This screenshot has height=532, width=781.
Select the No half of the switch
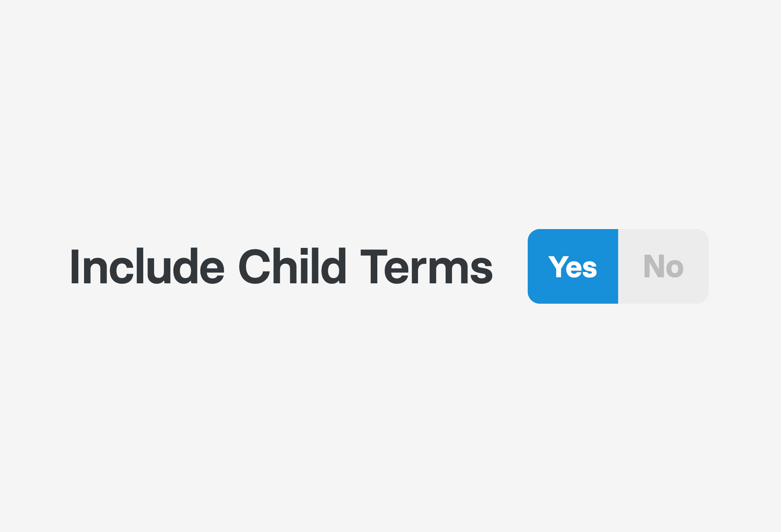click(x=663, y=266)
